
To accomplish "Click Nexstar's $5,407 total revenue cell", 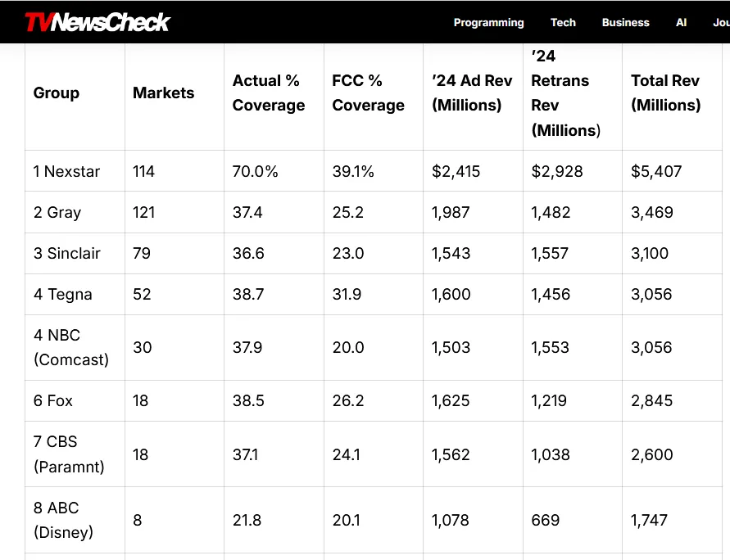I will (x=656, y=172).
